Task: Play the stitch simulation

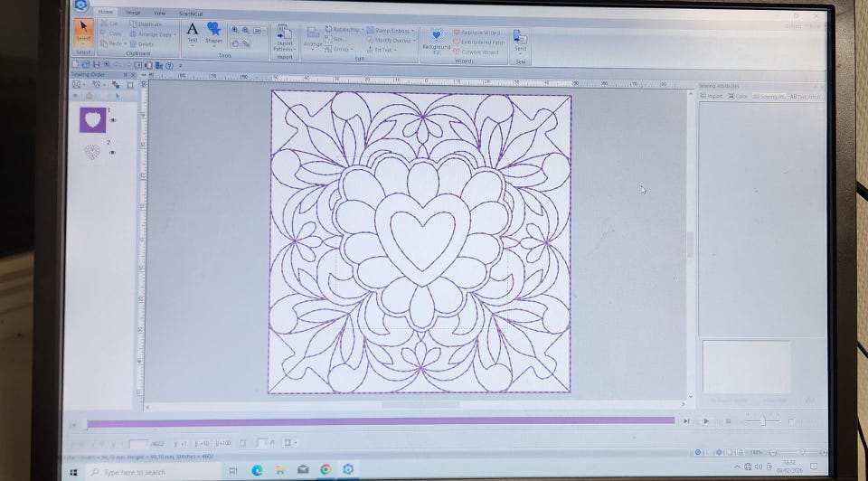Action: (x=706, y=421)
